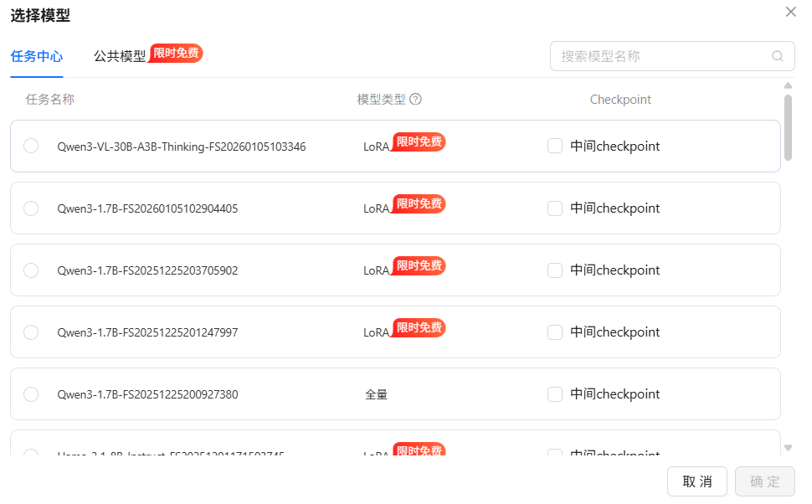Toggle 中间checkpoint for FS20251225203705902
Viewport: 812px width, 504px height.
[x=554, y=270]
